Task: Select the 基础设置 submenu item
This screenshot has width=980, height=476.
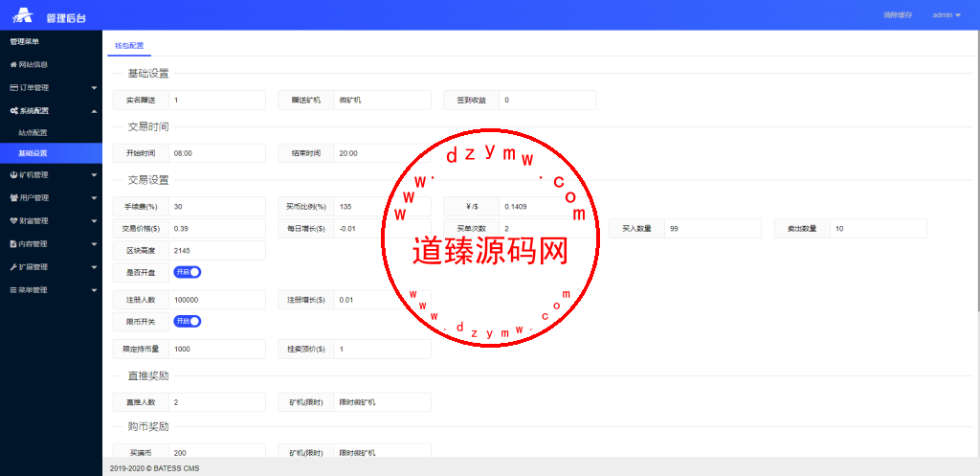Action: [x=52, y=153]
